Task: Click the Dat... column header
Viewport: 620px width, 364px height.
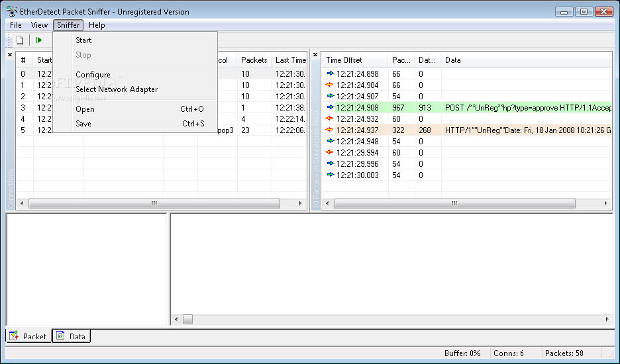Action: pyautogui.click(x=427, y=60)
